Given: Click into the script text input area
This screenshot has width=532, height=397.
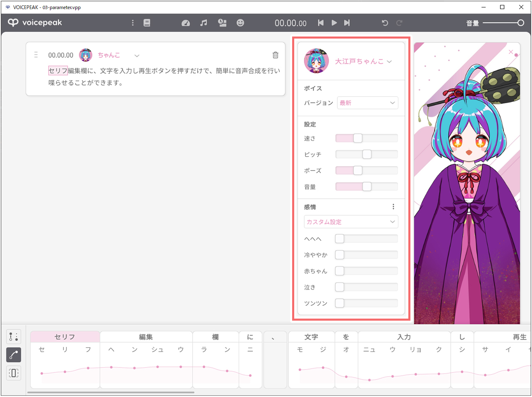Looking at the screenshot, I should [x=164, y=77].
